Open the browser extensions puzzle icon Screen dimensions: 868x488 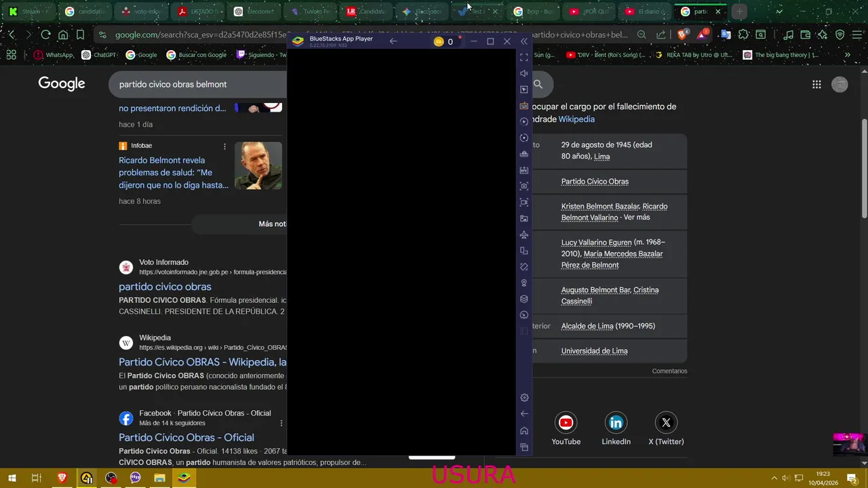(744, 35)
